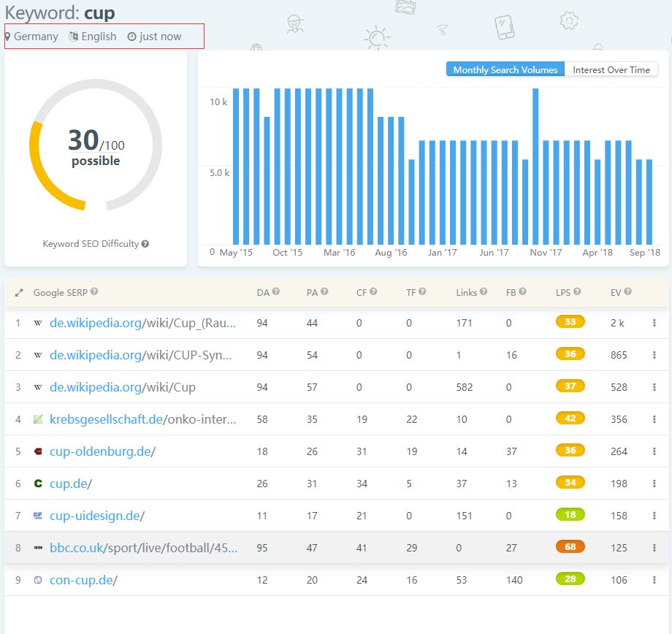The width and height of the screenshot is (672, 634).
Task: Open three-dot menu for bbc.co.uk row
Action: pos(654,548)
